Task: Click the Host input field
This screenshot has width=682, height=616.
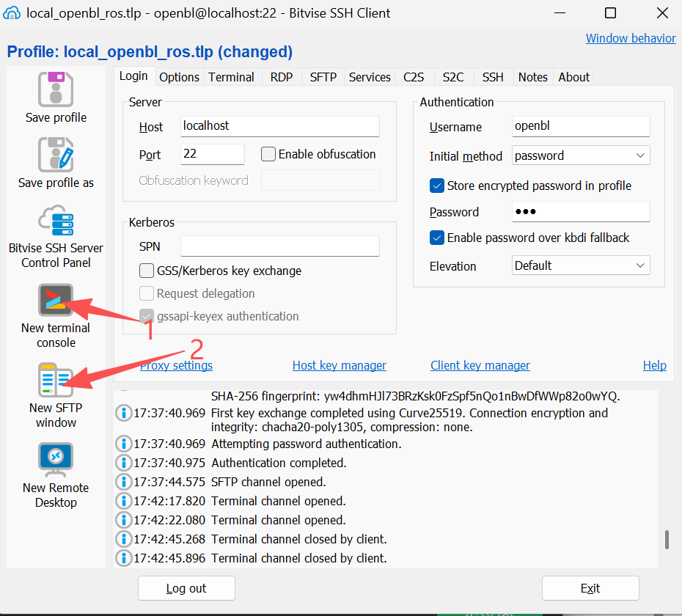Action: click(279, 126)
